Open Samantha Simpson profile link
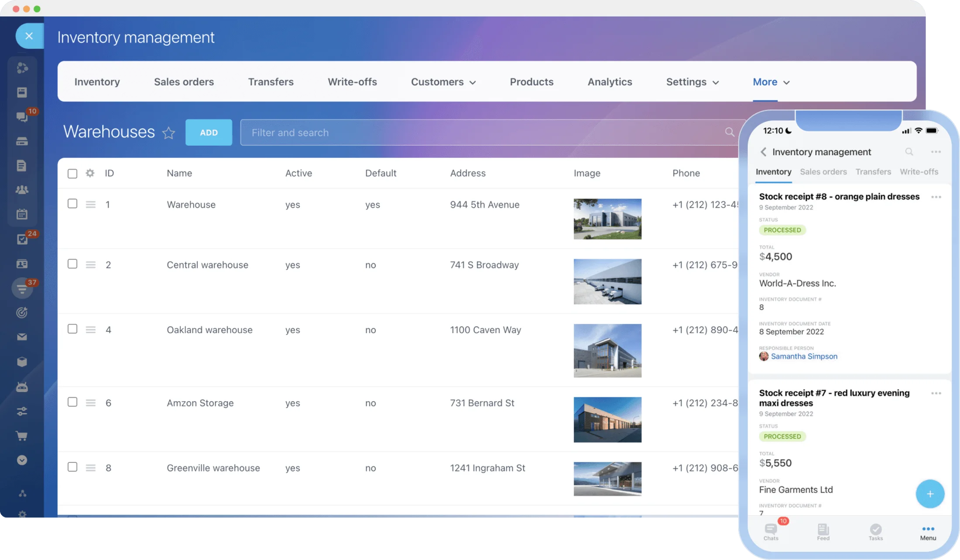The image size is (960, 560). pos(804,356)
